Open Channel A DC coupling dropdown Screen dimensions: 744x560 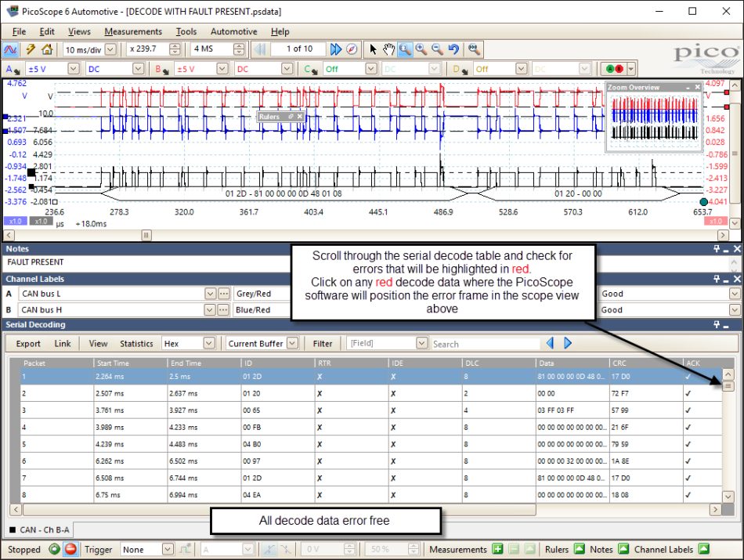coord(138,69)
